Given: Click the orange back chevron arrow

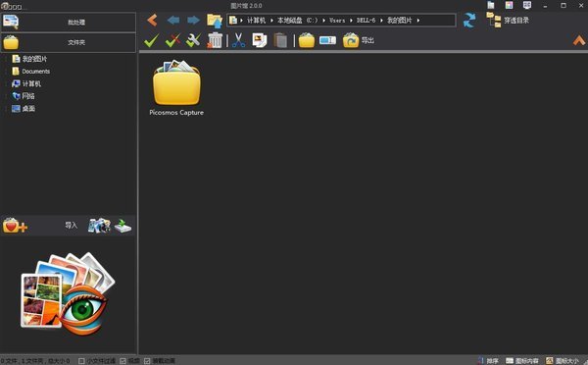Looking at the screenshot, I should click(x=152, y=20).
